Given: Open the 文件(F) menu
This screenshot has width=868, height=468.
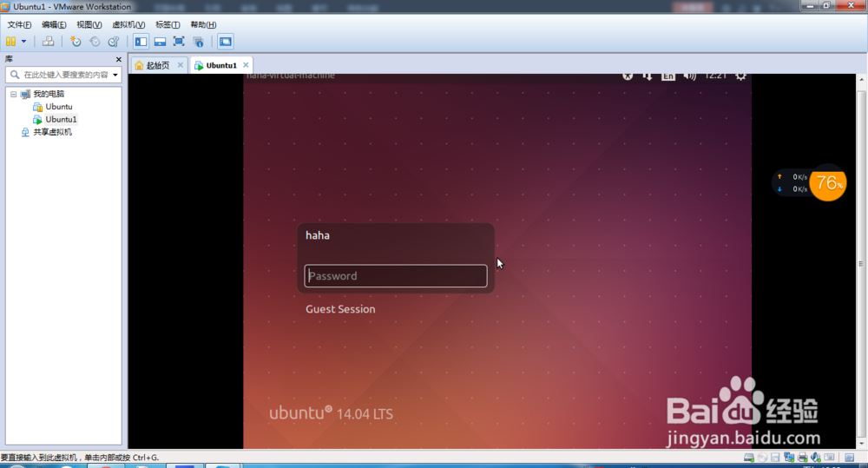Looking at the screenshot, I should pos(19,24).
